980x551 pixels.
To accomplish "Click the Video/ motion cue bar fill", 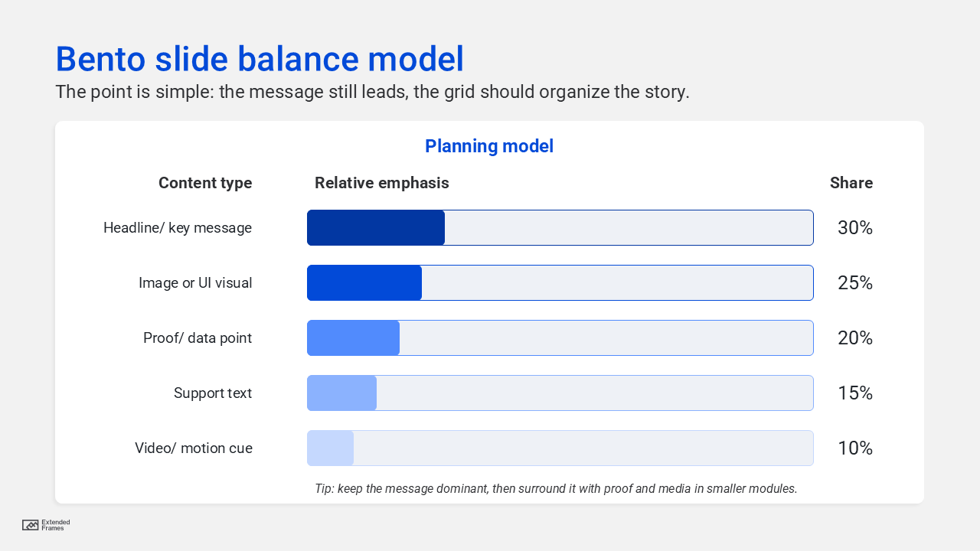I will 330,448.
